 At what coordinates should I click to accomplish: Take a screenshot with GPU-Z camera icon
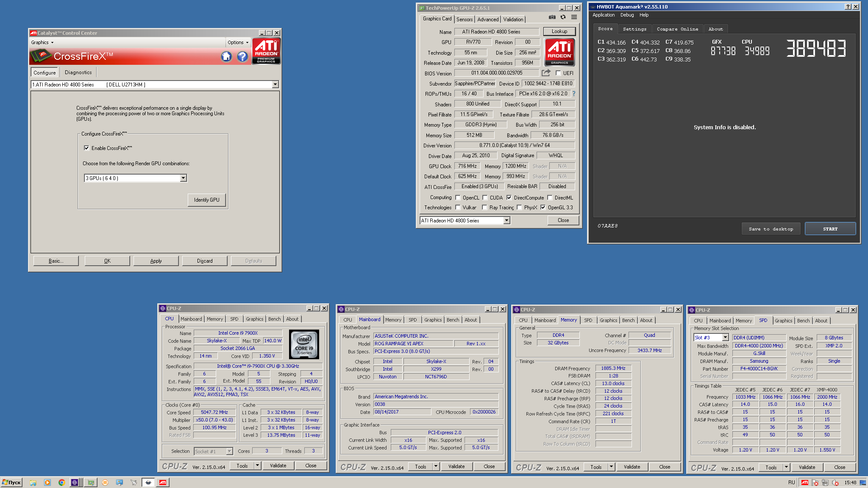click(552, 17)
